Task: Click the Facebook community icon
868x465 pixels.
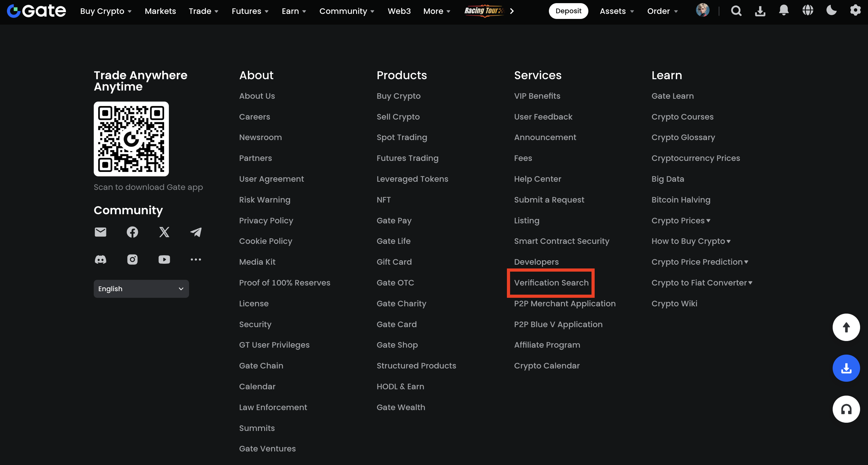Action: coord(132,232)
